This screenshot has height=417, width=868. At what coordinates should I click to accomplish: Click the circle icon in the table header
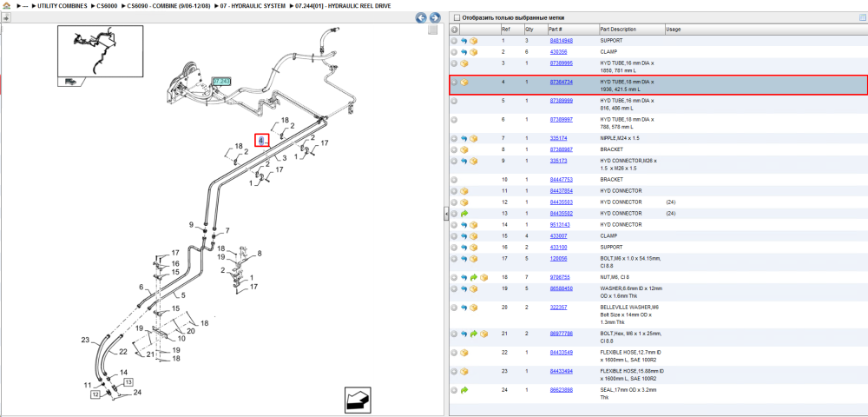[454, 30]
